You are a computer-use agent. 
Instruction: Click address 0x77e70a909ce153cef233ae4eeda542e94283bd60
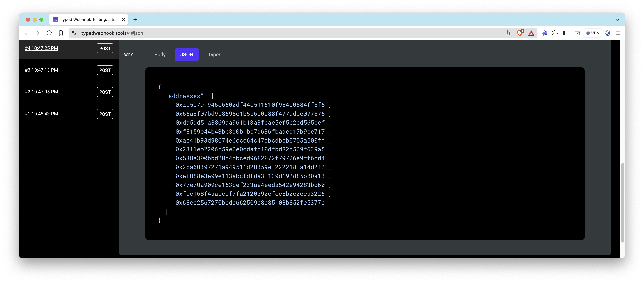pyautogui.click(x=250, y=185)
